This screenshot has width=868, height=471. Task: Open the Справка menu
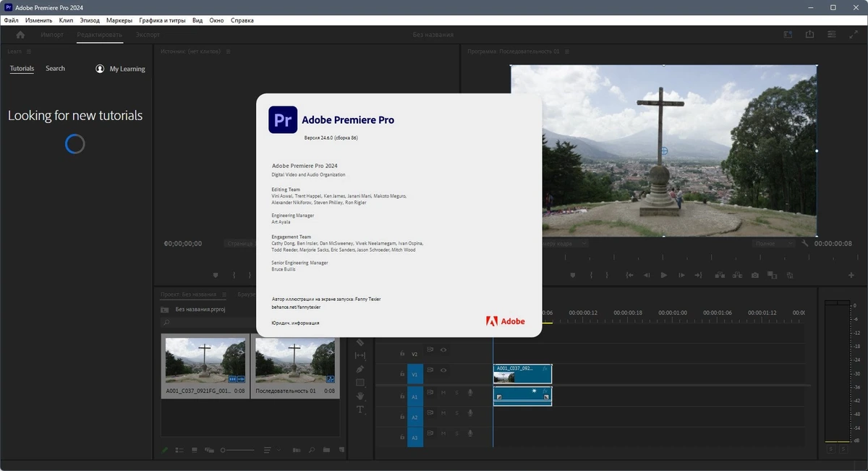pyautogui.click(x=242, y=20)
